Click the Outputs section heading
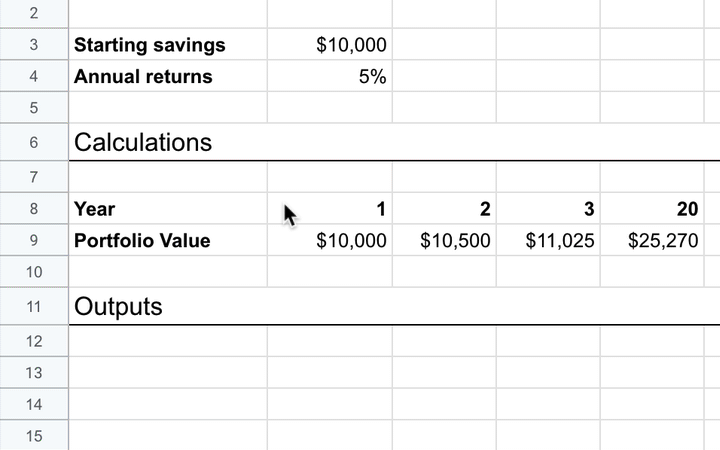 pyautogui.click(x=118, y=307)
